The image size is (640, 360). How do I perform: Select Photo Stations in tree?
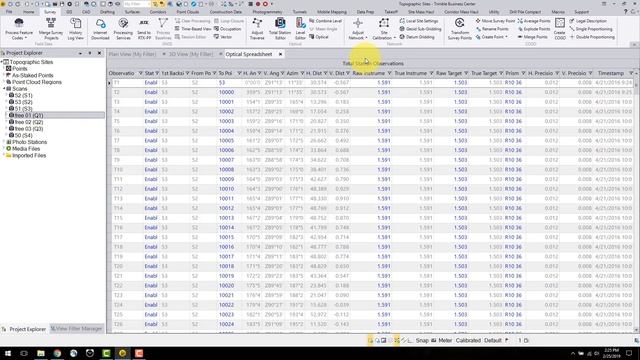[x=29, y=142]
